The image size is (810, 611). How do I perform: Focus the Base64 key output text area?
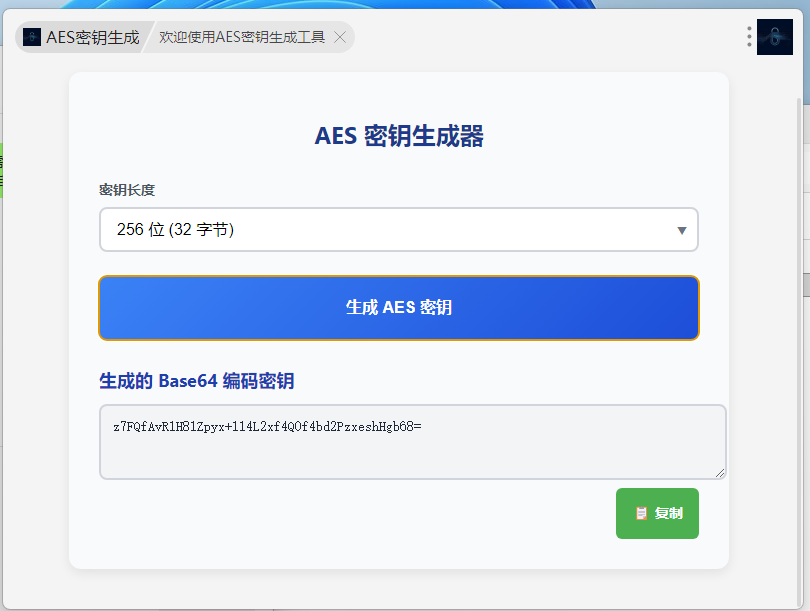point(412,455)
